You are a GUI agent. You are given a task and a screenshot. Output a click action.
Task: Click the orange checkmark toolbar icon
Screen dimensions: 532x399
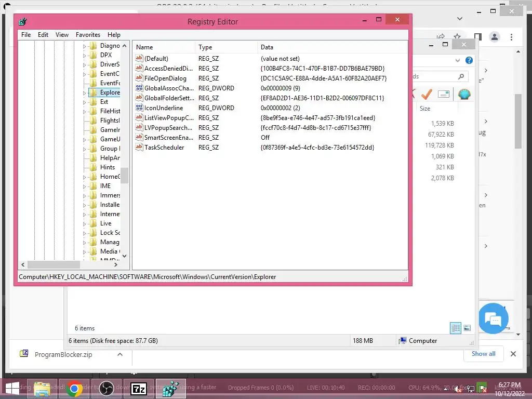tap(427, 94)
